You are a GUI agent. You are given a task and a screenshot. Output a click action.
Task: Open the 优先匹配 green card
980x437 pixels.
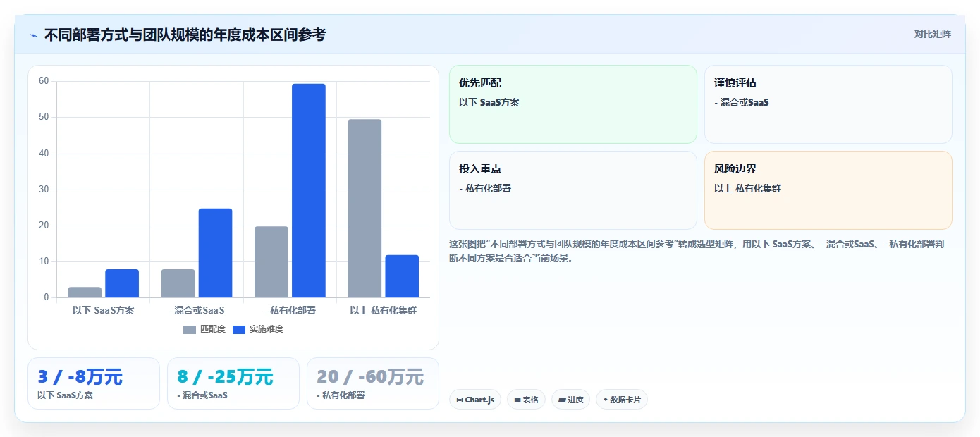pos(572,104)
